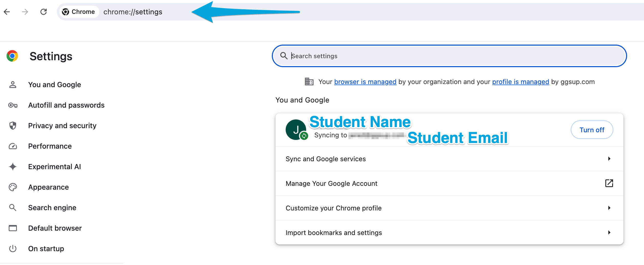Click external link icon for Google Account

tap(609, 183)
